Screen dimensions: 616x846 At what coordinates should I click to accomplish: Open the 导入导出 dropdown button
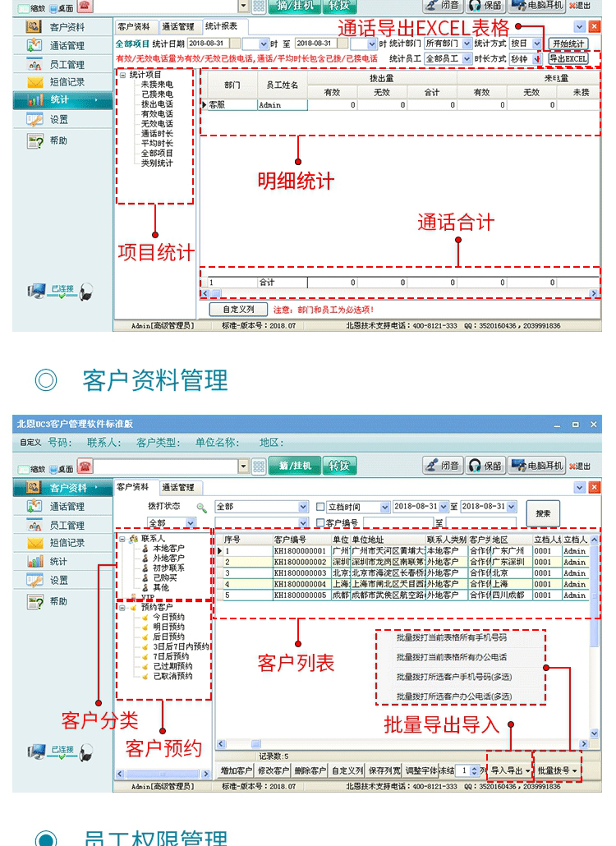[x=510, y=771]
